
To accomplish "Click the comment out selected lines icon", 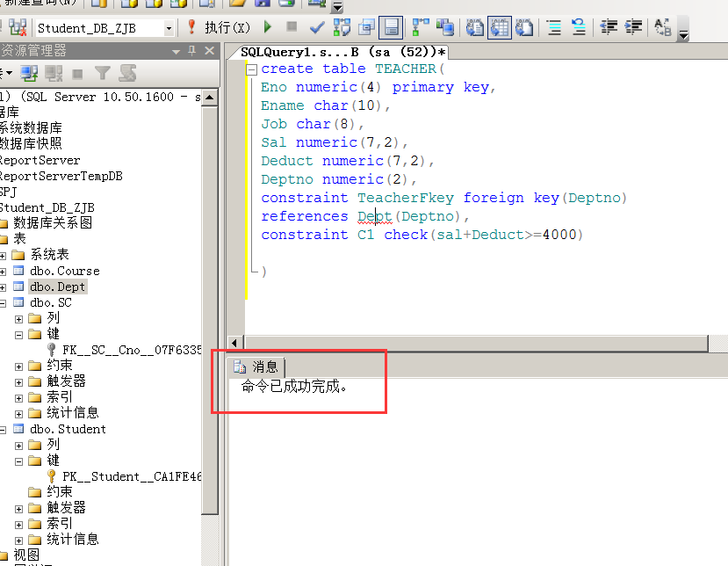I will pyautogui.click(x=554, y=27).
